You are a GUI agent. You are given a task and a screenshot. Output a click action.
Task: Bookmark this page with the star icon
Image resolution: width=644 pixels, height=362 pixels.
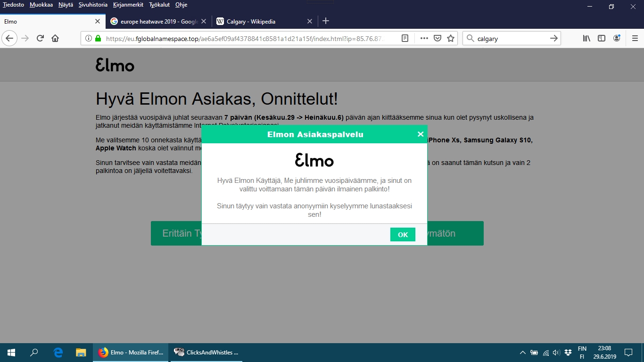tap(451, 39)
